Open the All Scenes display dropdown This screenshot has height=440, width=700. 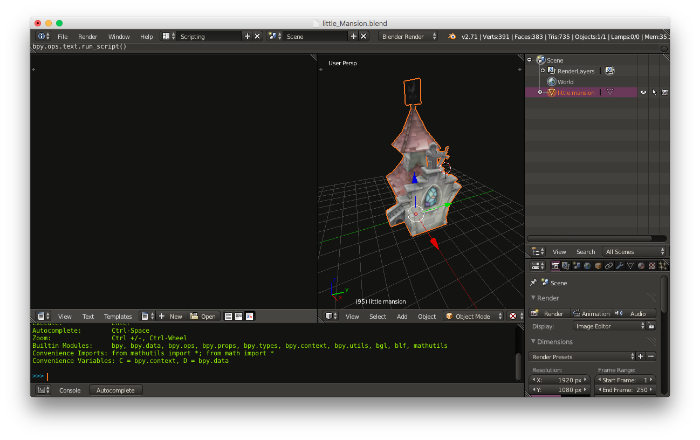coord(634,252)
